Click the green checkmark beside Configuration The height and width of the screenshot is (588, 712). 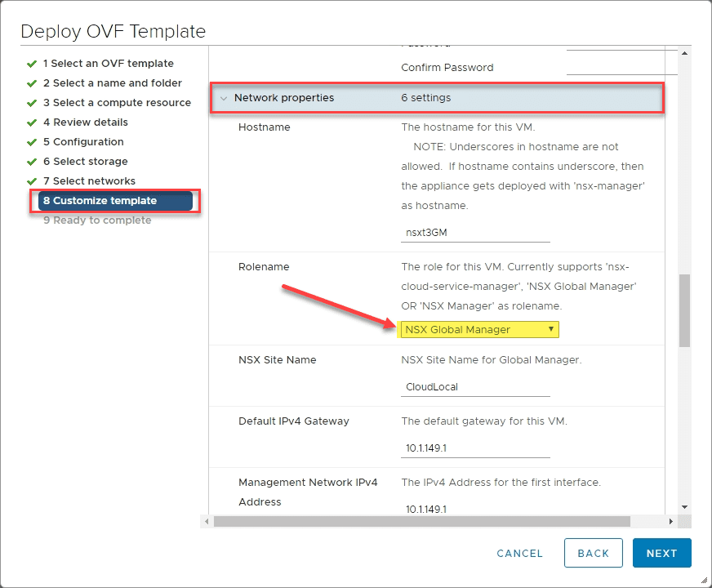32,142
